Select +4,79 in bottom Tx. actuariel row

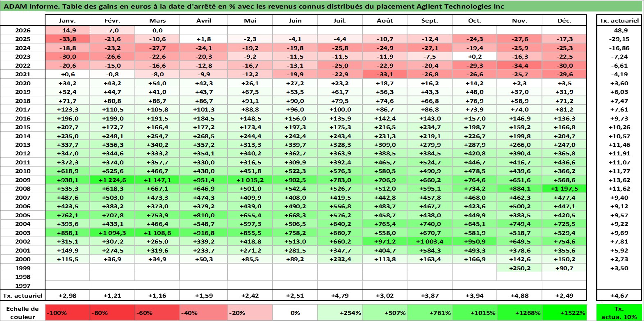[x=339, y=296]
